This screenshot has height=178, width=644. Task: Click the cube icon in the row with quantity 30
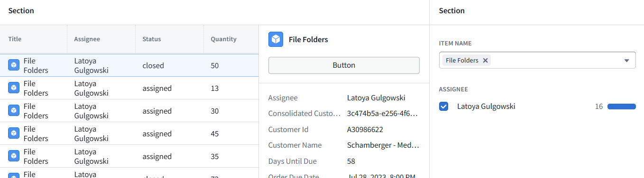[14, 111]
